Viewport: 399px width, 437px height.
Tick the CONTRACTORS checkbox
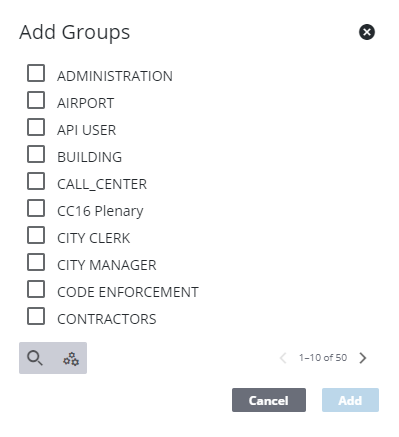coord(36,316)
